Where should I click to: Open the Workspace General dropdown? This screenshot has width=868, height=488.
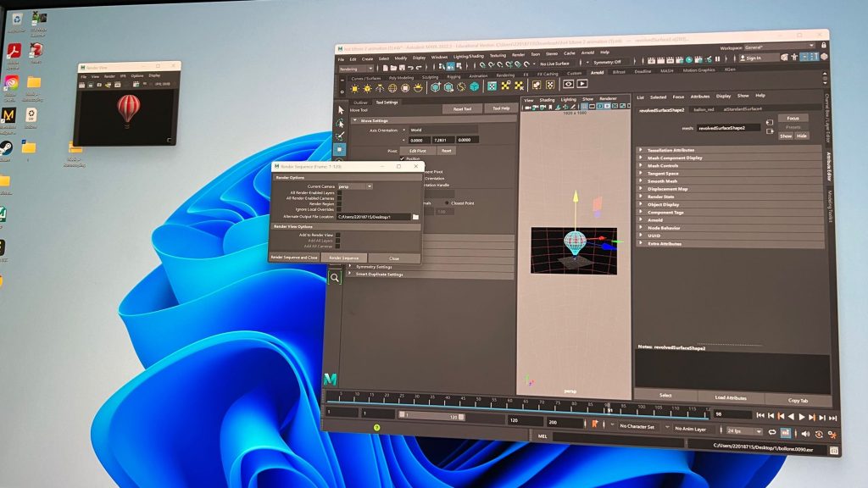pos(780,47)
